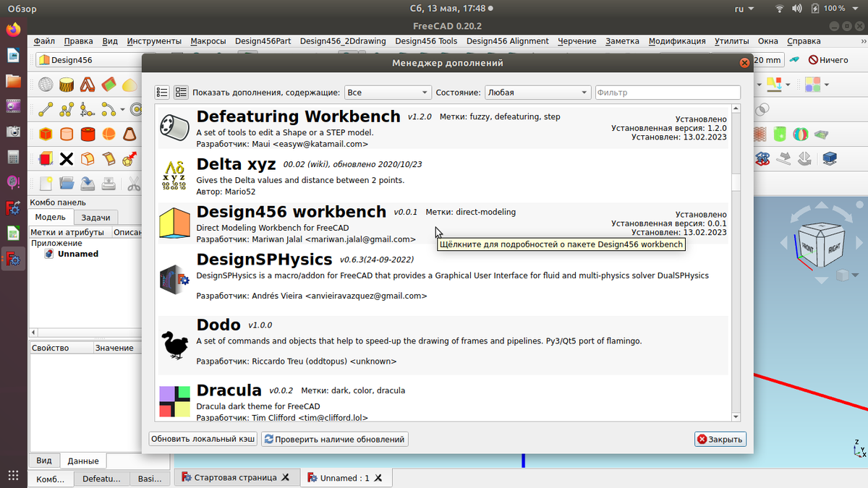This screenshot has height=488, width=868.
Task: Click the 'Закрыть' button
Action: (720, 439)
